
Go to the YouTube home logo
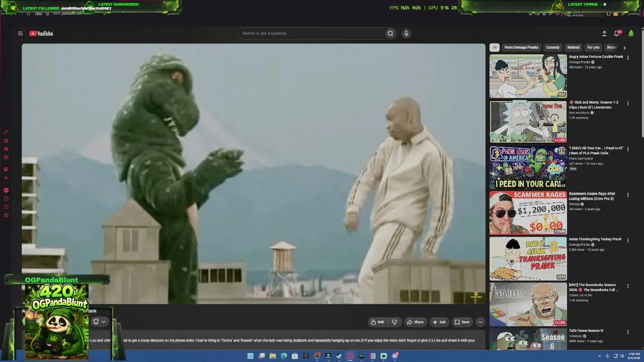click(x=41, y=33)
